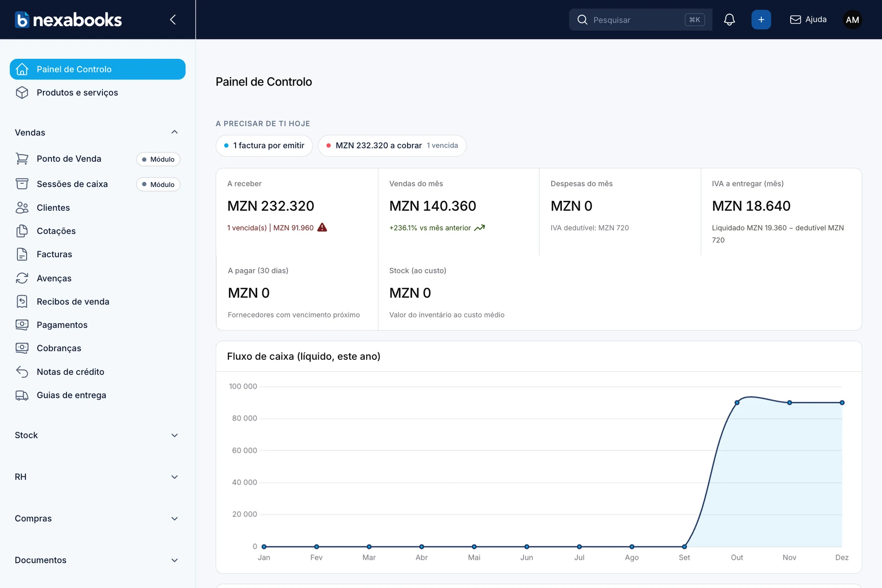The height and width of the screenshot is (588, 882).
Task: Click the Cotações documents icon
Action: 22,231
